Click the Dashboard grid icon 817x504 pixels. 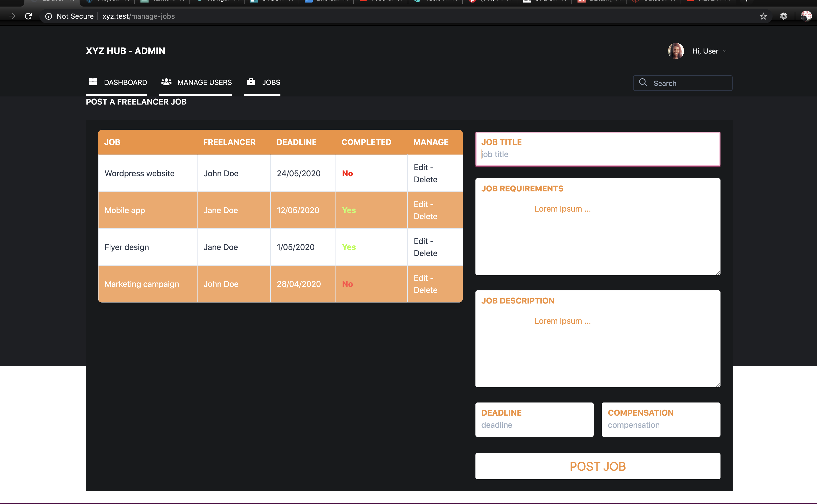click(x=93, y=82)
